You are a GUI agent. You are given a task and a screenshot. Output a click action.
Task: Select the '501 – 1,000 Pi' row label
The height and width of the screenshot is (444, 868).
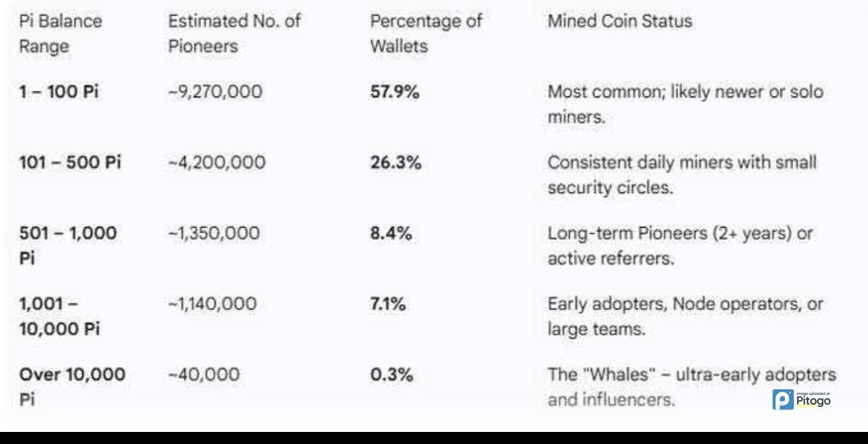68,245
